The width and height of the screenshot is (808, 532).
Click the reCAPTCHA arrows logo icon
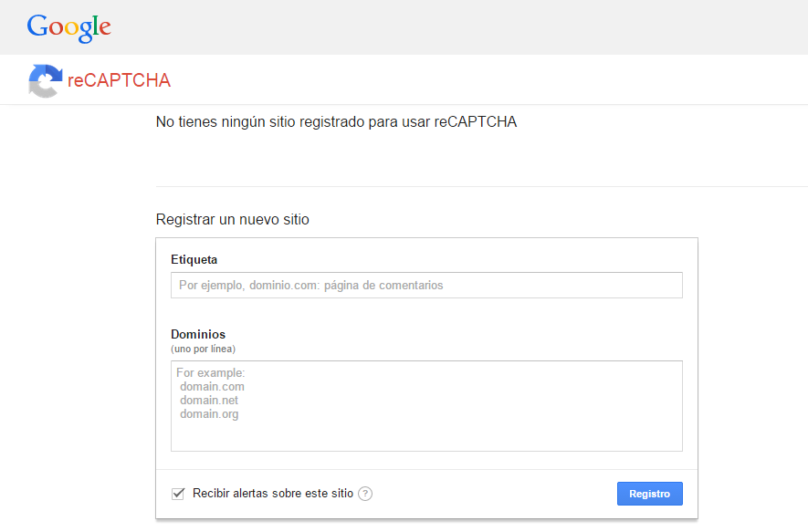coord(46,81)
